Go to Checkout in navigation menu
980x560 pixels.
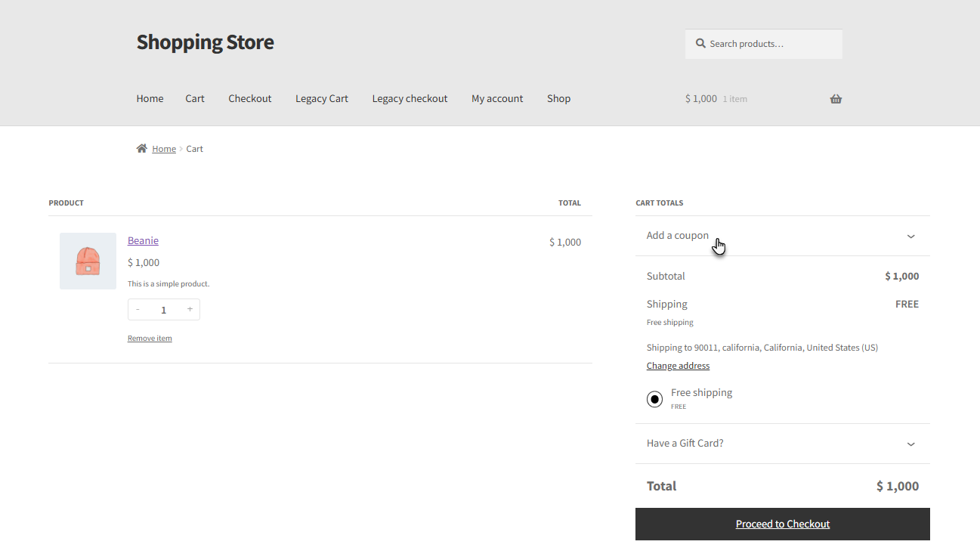pyautogui.click(x=250, y=98)
